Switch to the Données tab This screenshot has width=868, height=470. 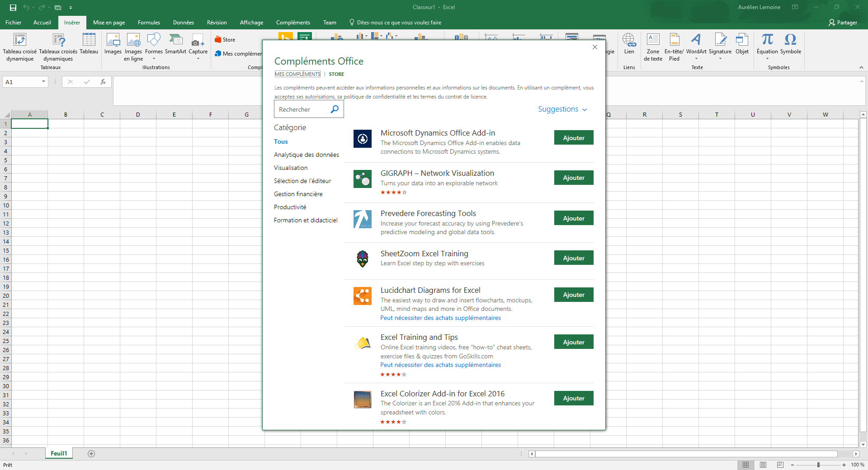click(x=184, y=23)
